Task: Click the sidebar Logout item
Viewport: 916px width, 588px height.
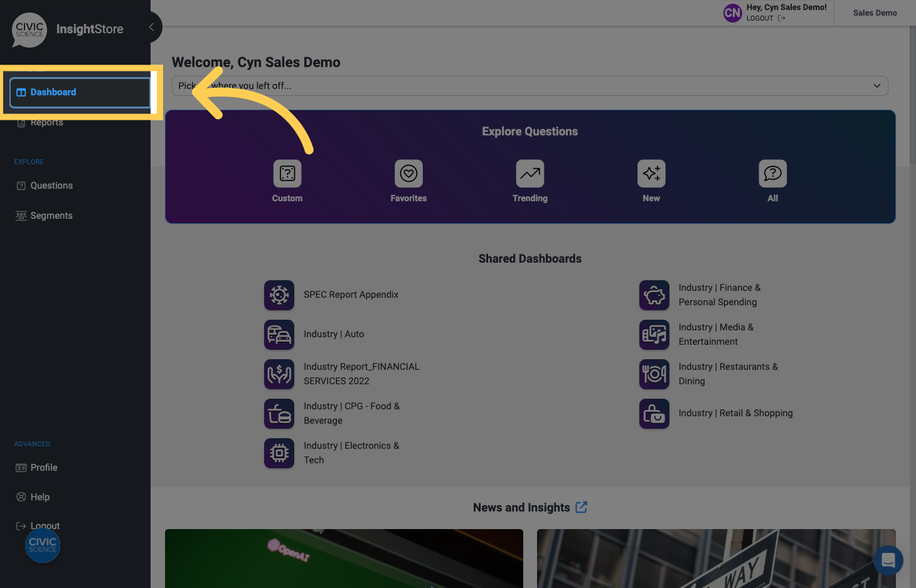Action: tap(45, 526)
